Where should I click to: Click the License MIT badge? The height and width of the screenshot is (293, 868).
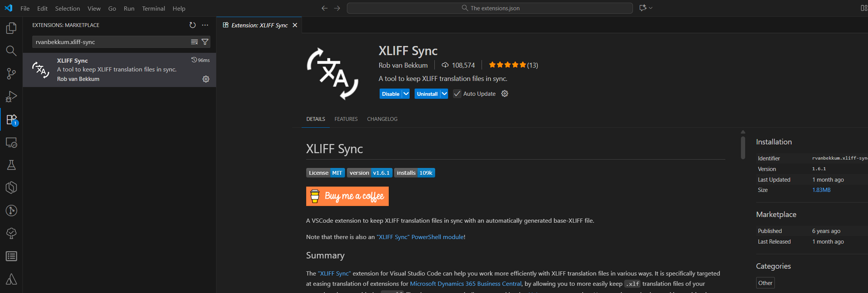tap(326, 173)
